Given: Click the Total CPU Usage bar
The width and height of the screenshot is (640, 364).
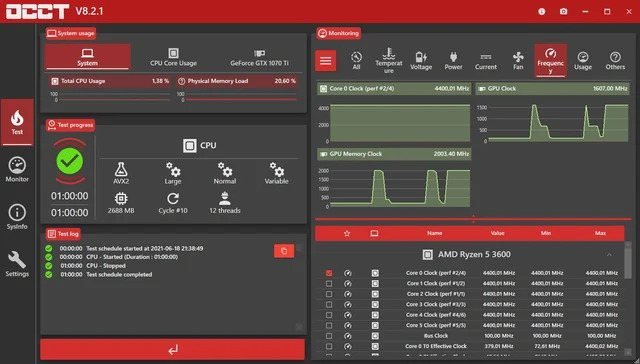Looking at the screenshot, I should click(x=110, y=81).
